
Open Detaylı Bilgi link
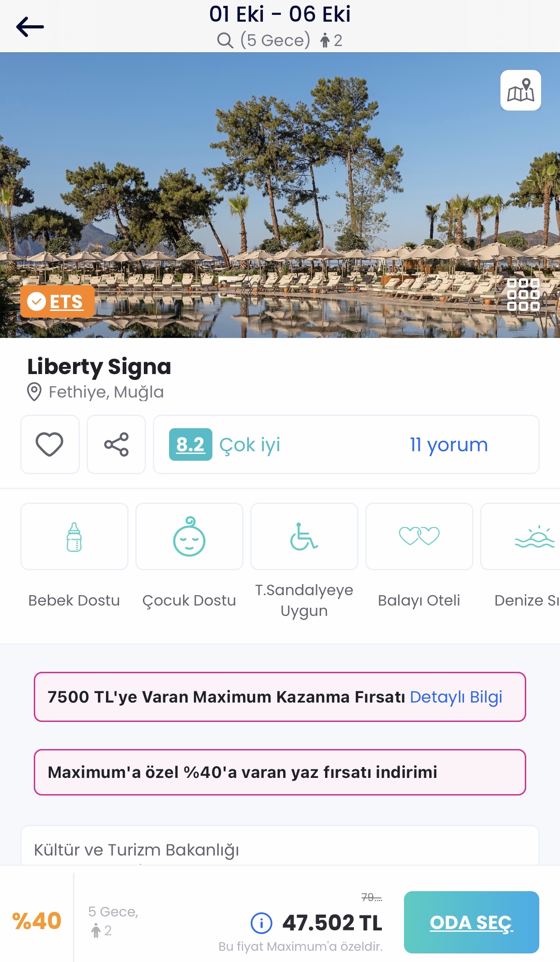pos(456,697)
